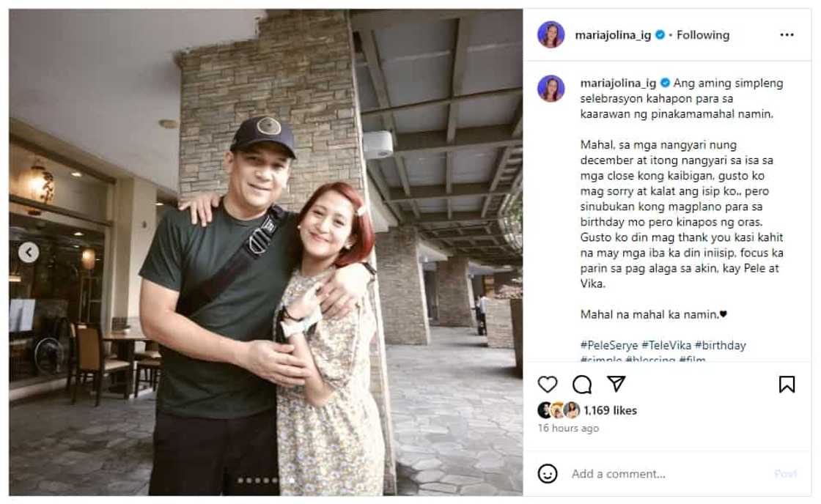The height and width of the screenshot is (504, 821).
Task: Save the post with the bookmark icon
Action: 787,384
